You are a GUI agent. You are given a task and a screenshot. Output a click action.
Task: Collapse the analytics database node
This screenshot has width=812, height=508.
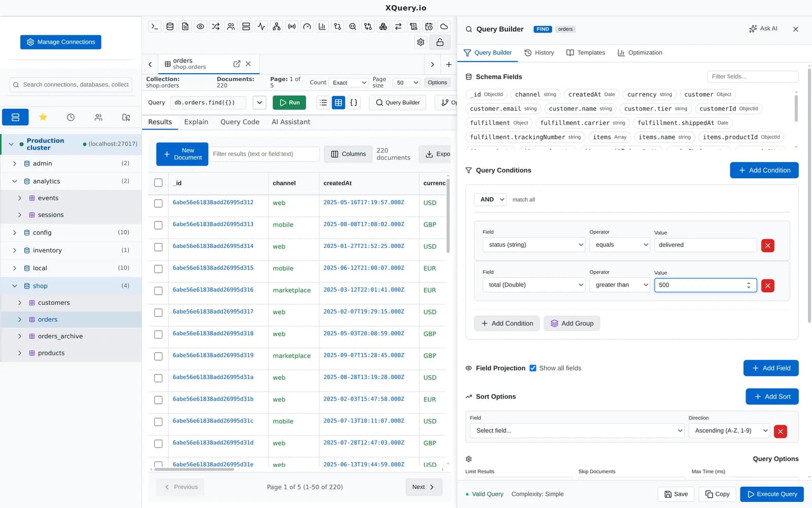[15, 181]
